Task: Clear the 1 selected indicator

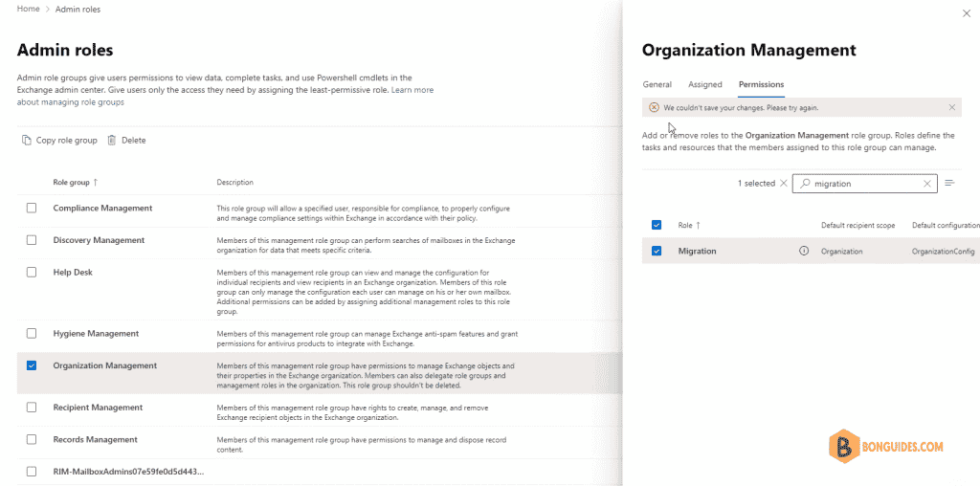Action: 783,184
